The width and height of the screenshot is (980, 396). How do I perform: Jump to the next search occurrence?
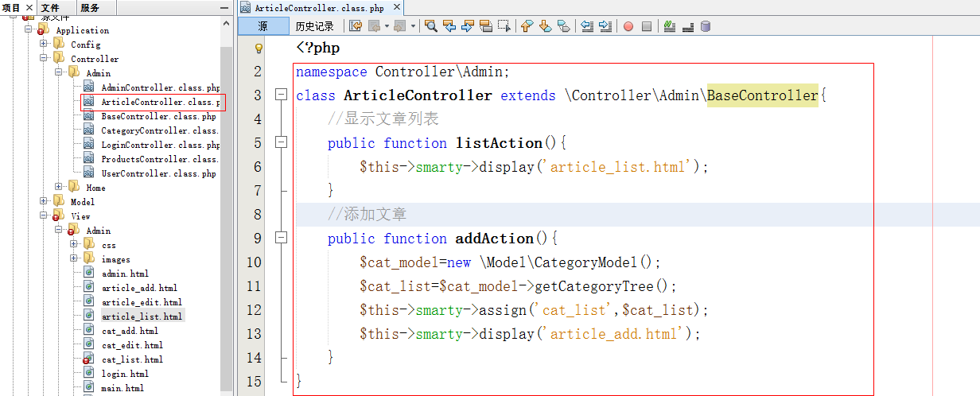467,26
